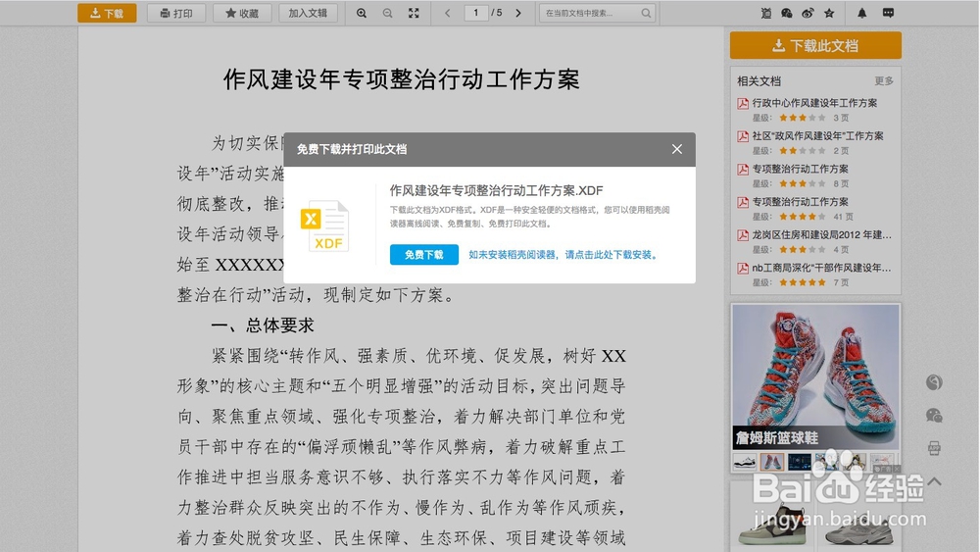This screenshot has height=552, width=980.
Task: Click the page number input field
Action: click(476, 13)
